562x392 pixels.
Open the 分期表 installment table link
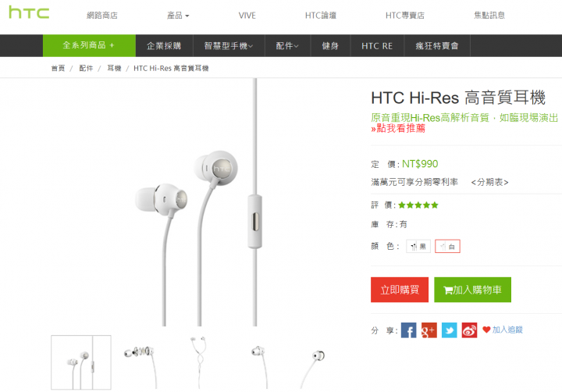coord(489,182)
